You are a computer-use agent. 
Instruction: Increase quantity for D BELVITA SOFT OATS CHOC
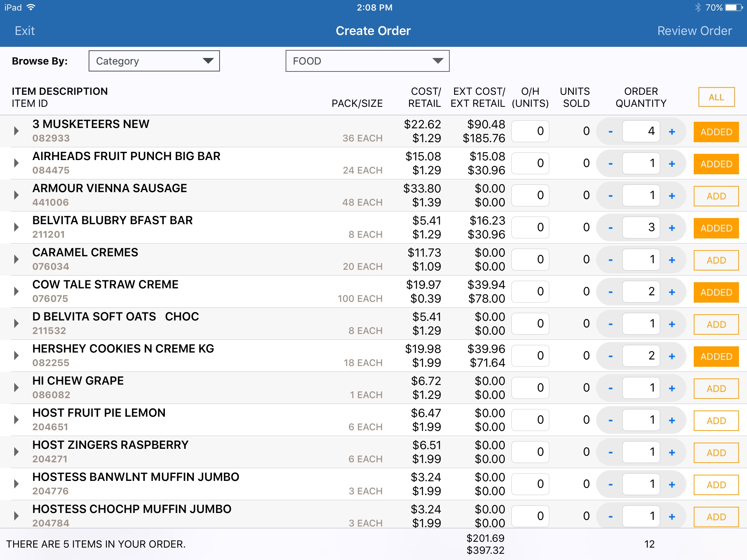pyautogui.click(x=672, y=324)
